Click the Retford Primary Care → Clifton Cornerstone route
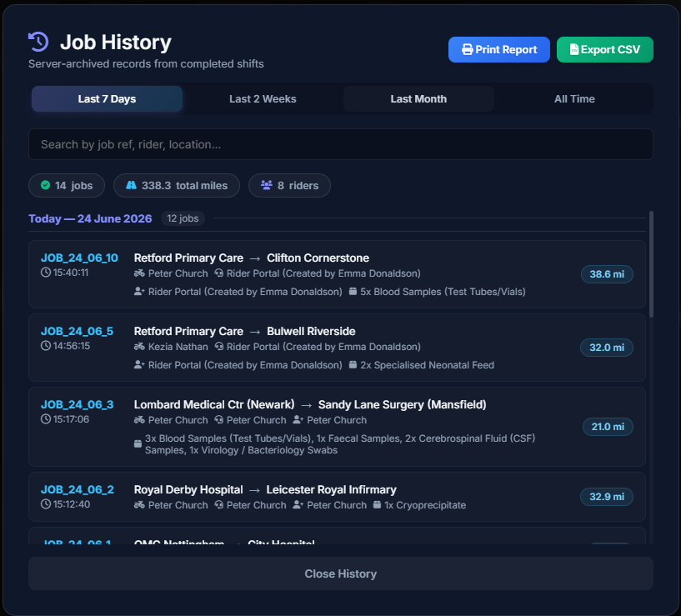681x616 pixels. click(252, 258)
